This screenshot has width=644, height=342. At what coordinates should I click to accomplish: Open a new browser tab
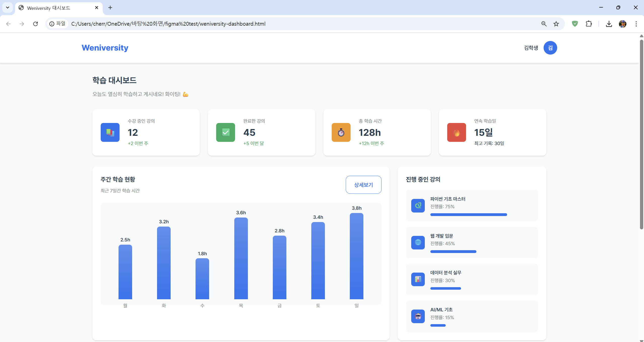point(110,8)
